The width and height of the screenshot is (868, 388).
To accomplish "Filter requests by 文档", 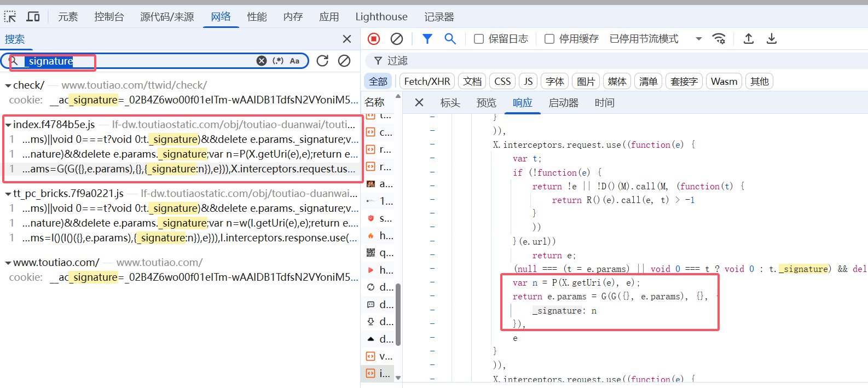I will coord(472,82).
